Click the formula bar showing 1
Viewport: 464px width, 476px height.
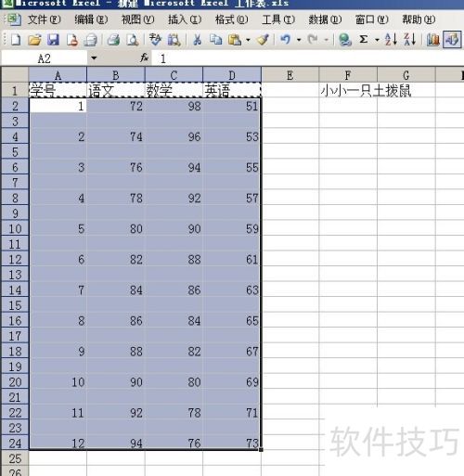click(308, 58)
